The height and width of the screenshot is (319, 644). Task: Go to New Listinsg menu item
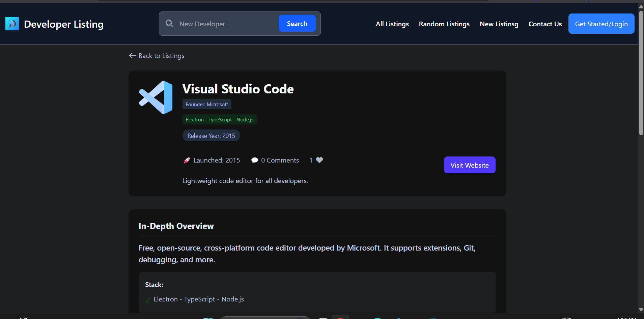(x=499, y=24)
